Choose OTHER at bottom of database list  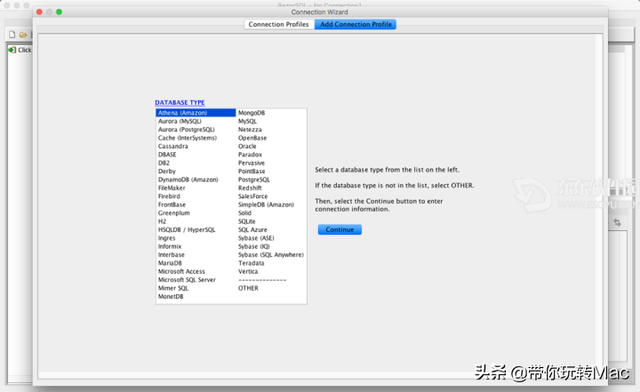click(248, 288)
